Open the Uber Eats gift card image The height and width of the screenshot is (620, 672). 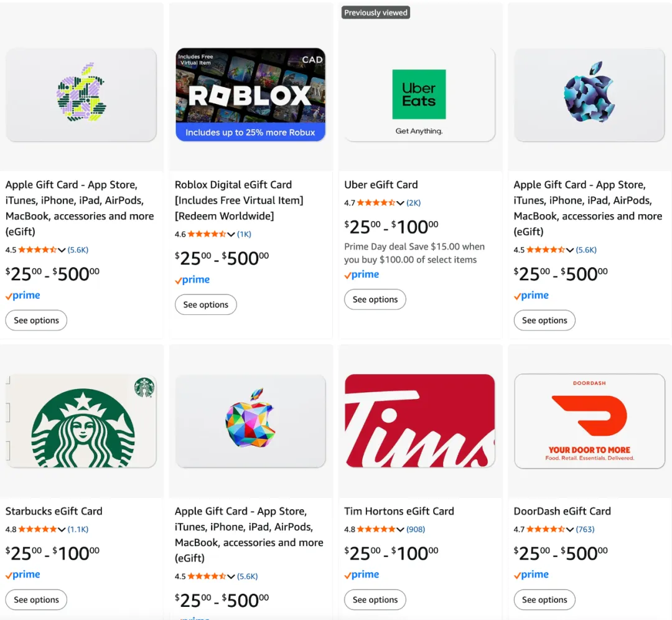pyautogui.click(x=419, y=95)
